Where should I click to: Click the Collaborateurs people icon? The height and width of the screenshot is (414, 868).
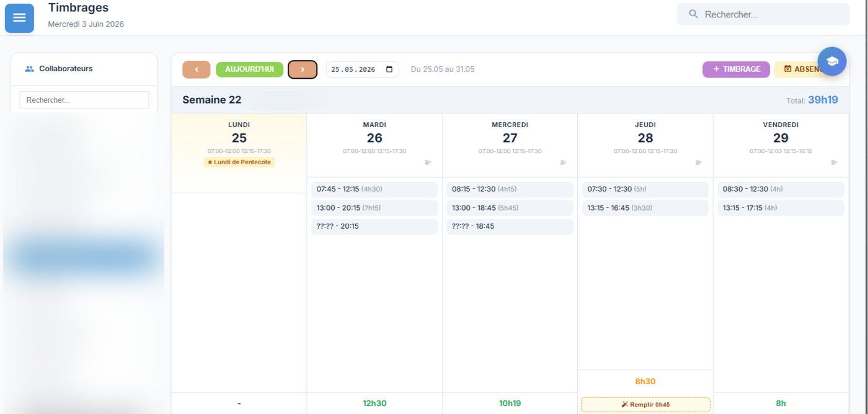pos(29,69)
